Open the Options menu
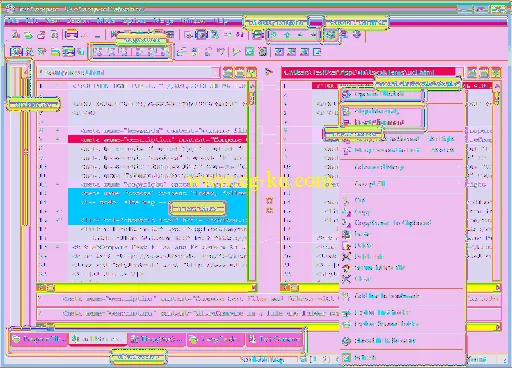 tap(134, 21)
